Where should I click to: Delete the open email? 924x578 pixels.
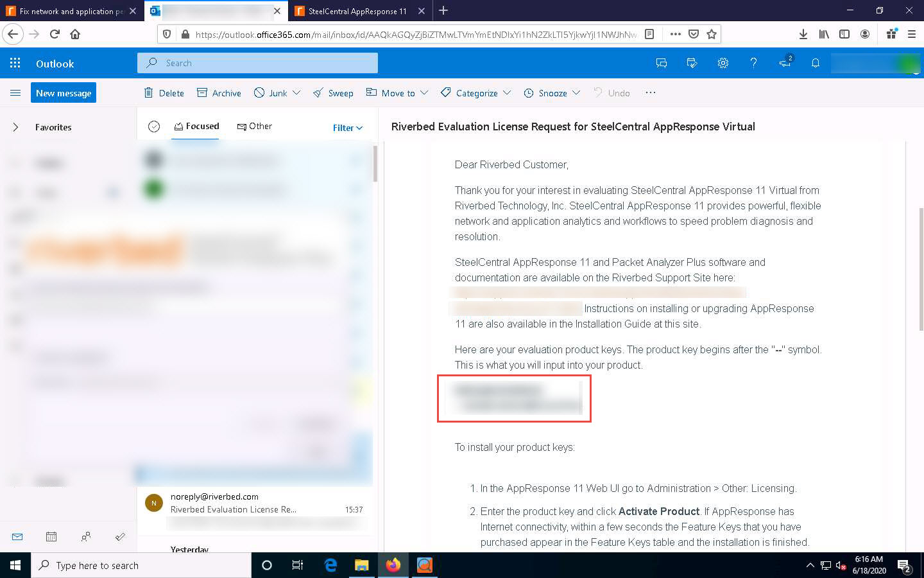pyautogui.click(x=164, y=92)
